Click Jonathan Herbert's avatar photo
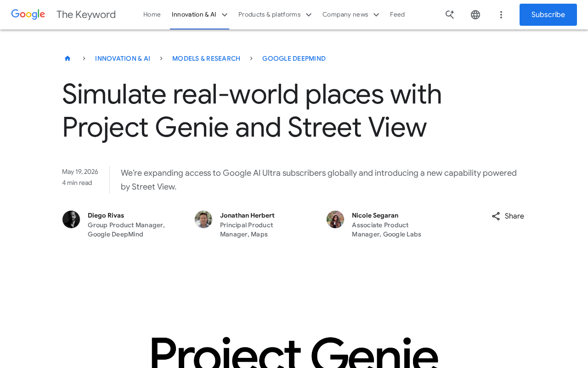Image resolution: width=588 pixels, height=368 pixels. [x=204, y=219]
